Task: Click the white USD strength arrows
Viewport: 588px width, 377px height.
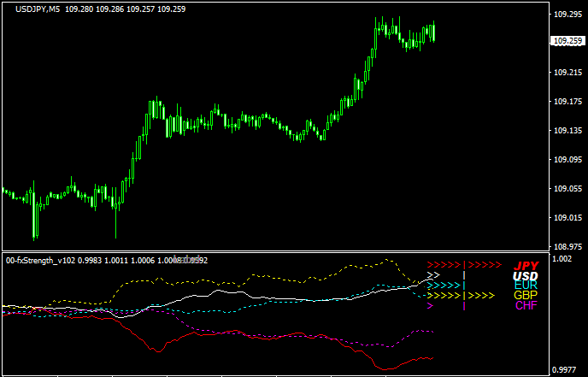Action: [433, 275]
